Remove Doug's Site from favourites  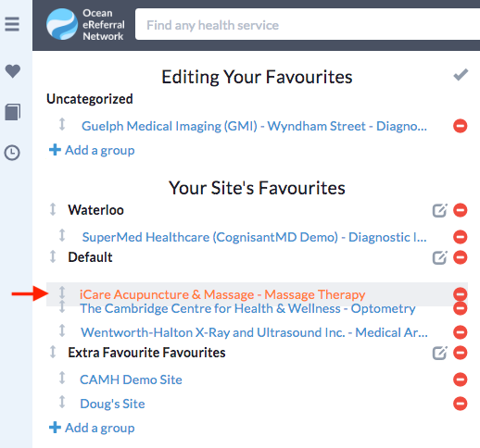pos(460,404)
